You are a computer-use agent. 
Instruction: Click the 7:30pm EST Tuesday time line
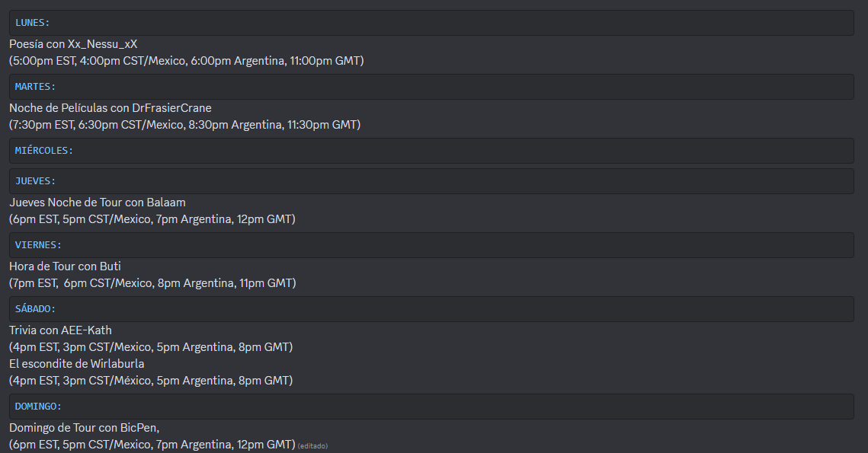click(x=185, y=125)
